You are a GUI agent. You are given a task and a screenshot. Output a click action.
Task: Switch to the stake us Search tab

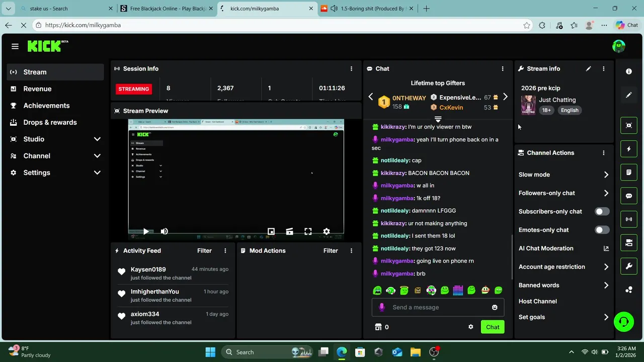[66, 9]
